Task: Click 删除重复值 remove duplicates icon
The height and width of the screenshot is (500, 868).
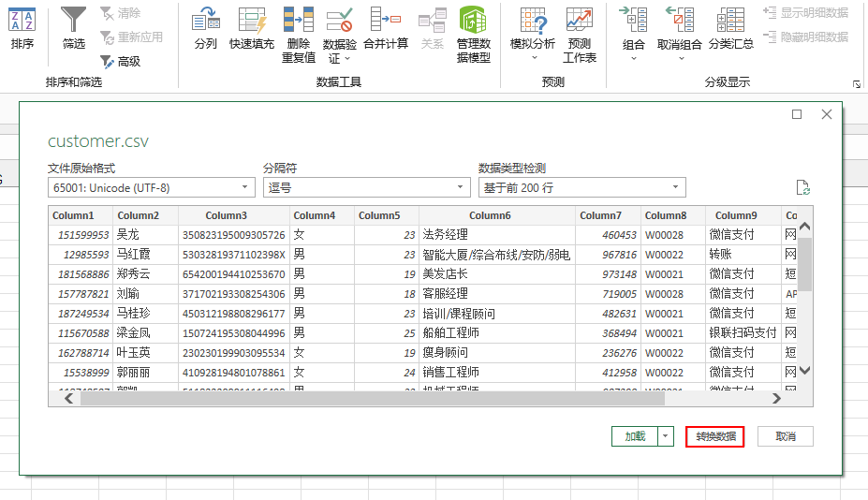Action: 299,20
